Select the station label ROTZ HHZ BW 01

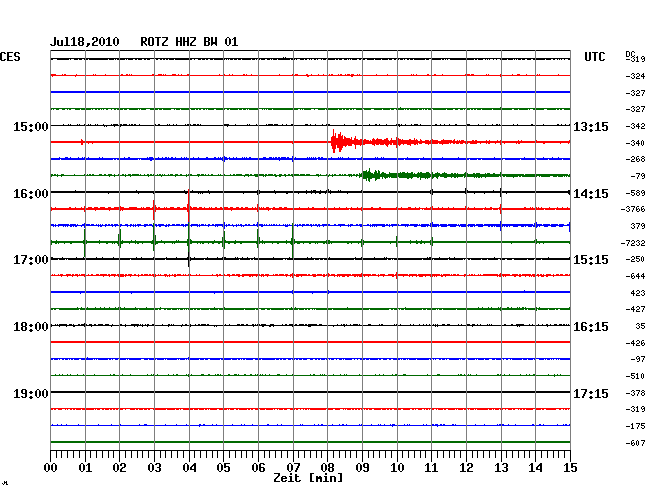pyautogui.click(x=189, y=42)
